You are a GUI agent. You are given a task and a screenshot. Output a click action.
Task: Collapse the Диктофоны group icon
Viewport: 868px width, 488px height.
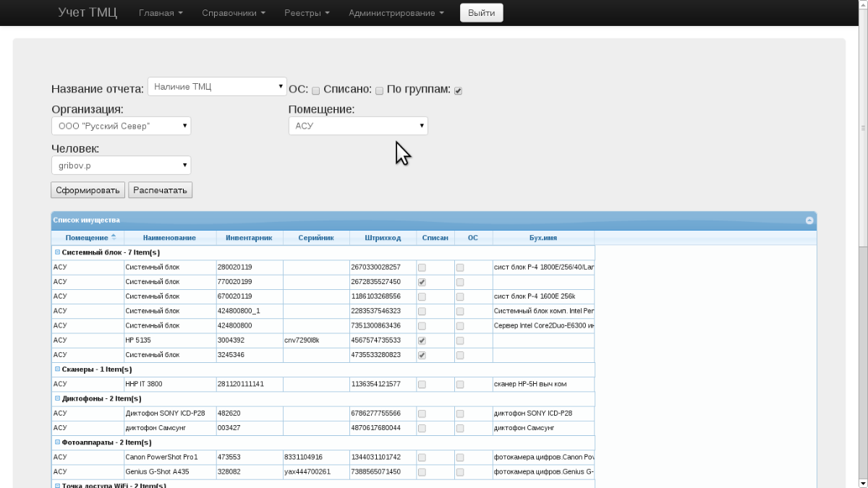(x=57, y=398)
